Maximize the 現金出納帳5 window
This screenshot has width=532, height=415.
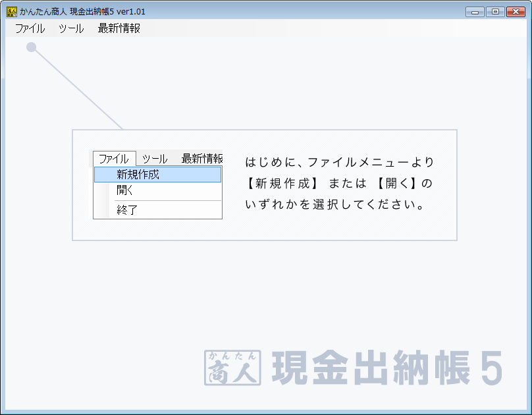tap(495, 12)
